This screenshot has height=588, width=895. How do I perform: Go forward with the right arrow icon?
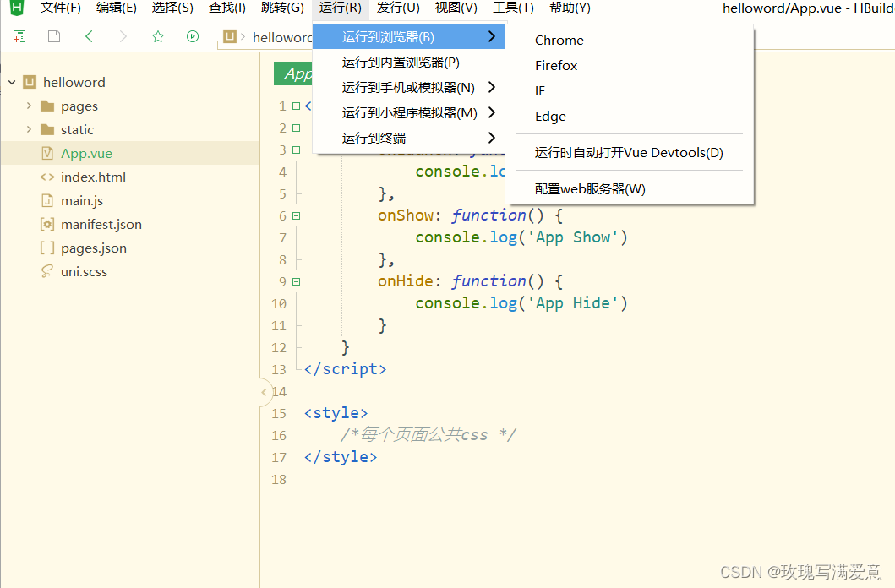123,36
